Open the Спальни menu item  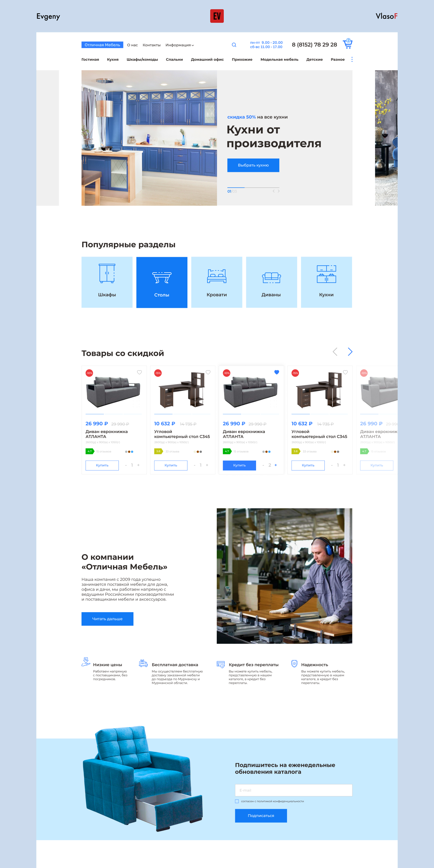pyautogui.click(x=174, y=60)
